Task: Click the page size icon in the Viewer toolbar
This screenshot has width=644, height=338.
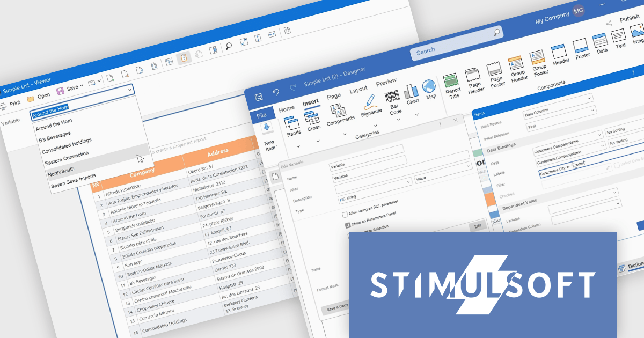Action: [154, 67]
